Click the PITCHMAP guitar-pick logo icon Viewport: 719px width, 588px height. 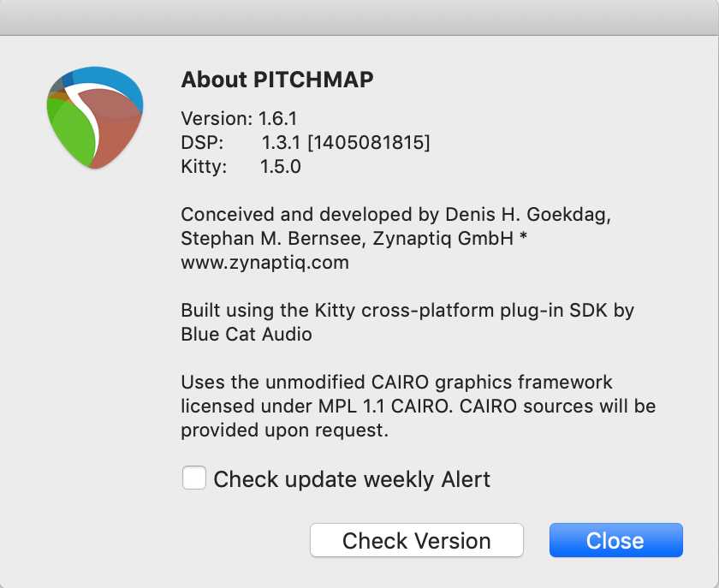click(x=94, y=116)
